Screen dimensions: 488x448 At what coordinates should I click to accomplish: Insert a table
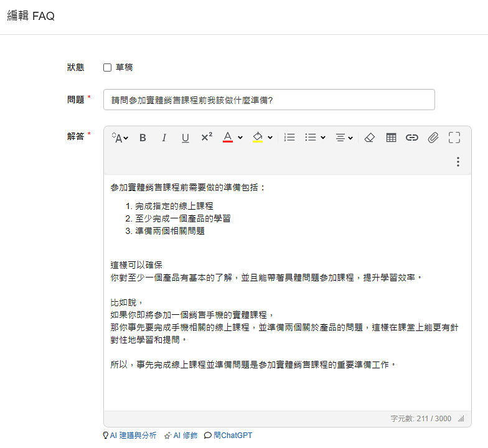click(391, 138)
